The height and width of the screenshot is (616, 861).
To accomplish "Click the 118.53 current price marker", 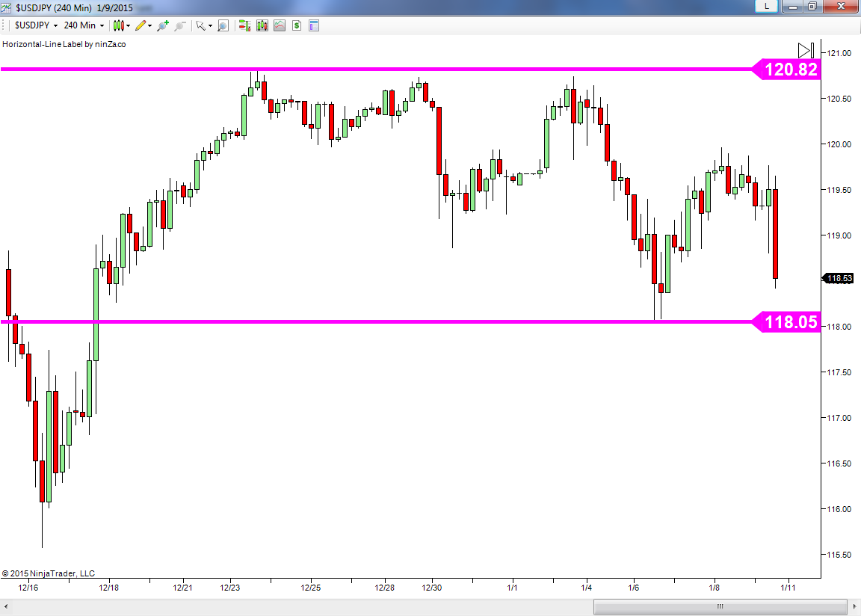I will click(x=838, y=278).
